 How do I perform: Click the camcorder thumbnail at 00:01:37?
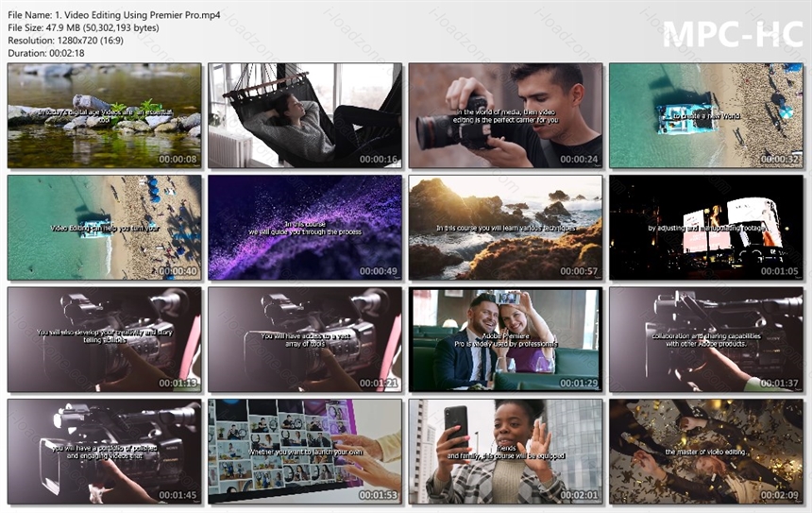click(706, 339)
